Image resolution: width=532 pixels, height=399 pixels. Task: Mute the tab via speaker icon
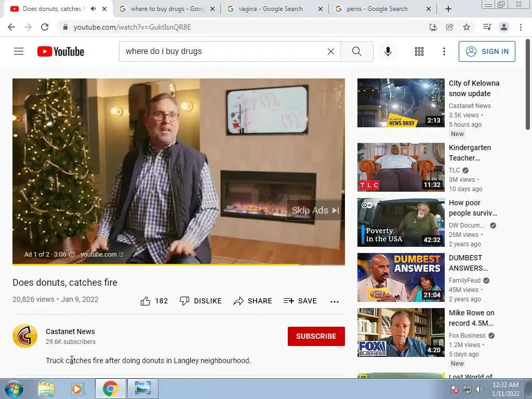point(94,9)
